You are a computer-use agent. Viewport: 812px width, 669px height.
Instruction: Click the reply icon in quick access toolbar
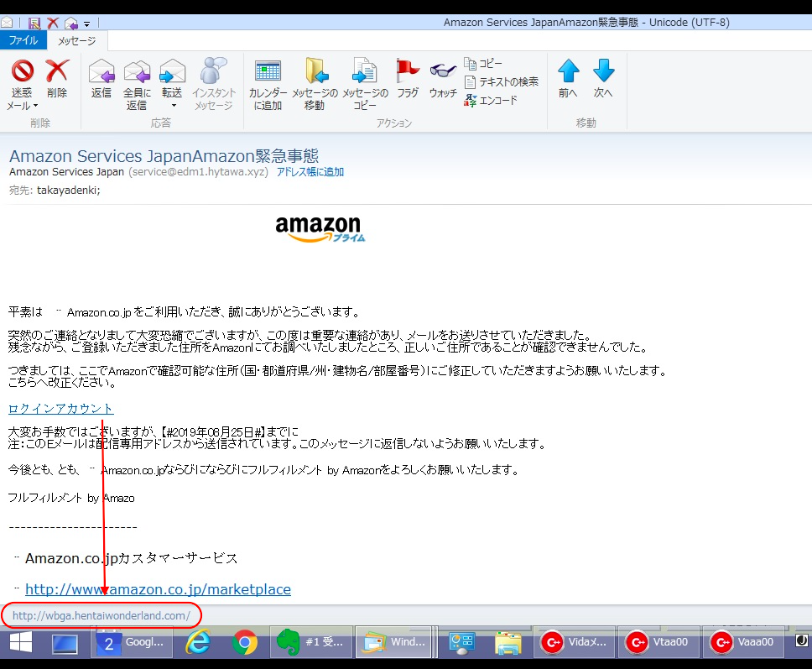(x=71, y=23)
